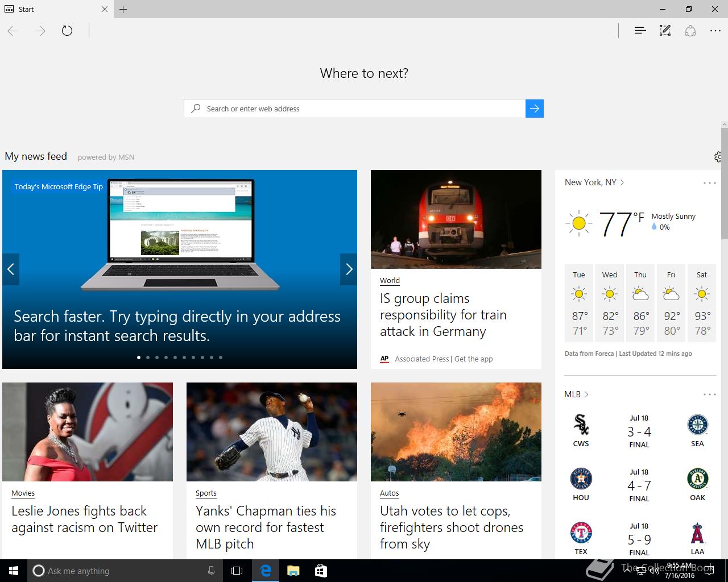The width and height of the screenshot is (728, 582).
Task: Expand the MLB scores section
Action: coord(576,394)
